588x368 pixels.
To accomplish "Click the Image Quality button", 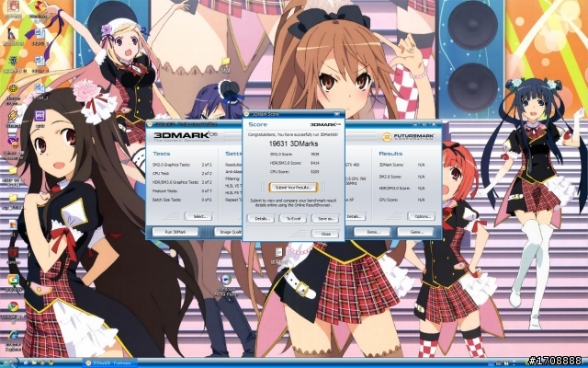I will click(229, 232).
